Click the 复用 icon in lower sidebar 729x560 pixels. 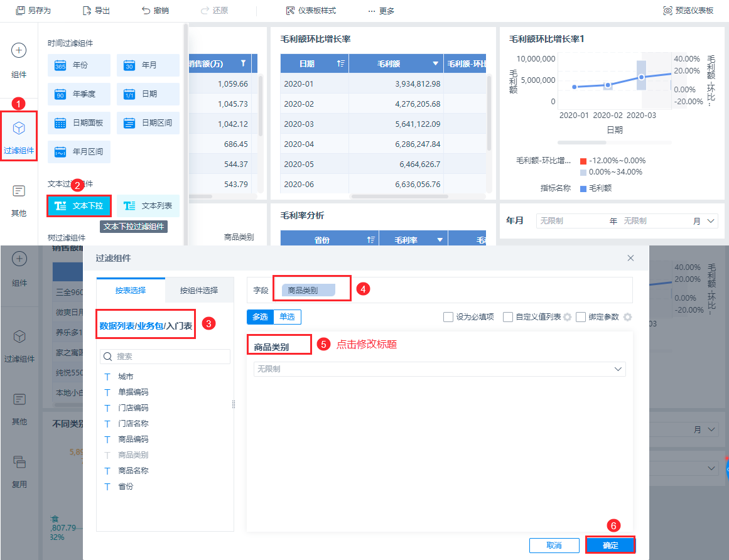pos(19,461)
